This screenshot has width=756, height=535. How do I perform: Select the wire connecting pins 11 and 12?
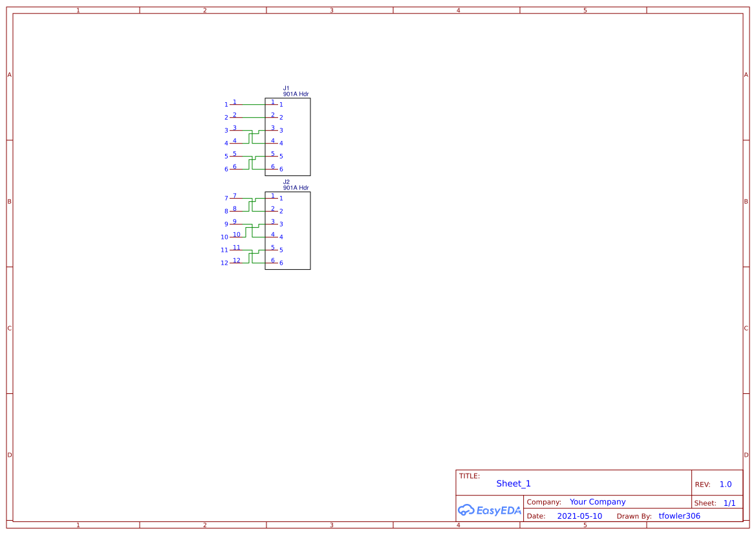(251, 256)
